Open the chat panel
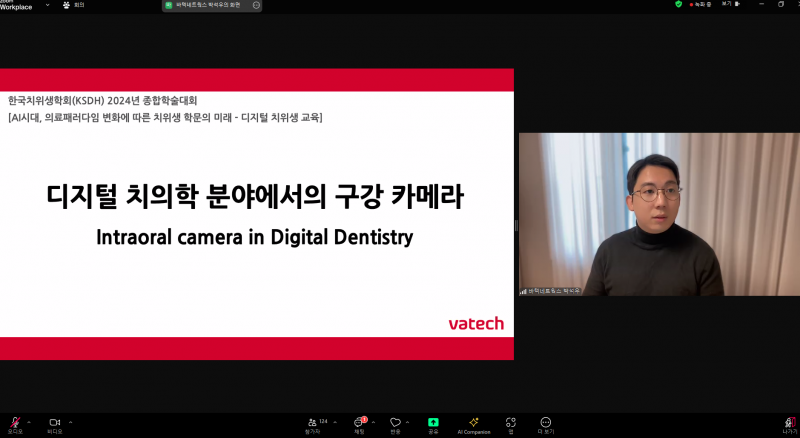 click(359, 423)
